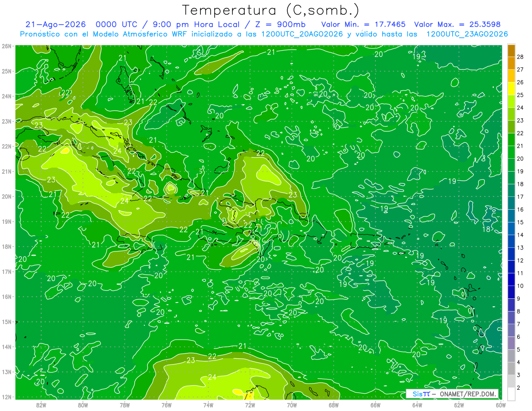Click the '15N' latitude axis label
The image size is (532, 411).
tap(7, 322)
